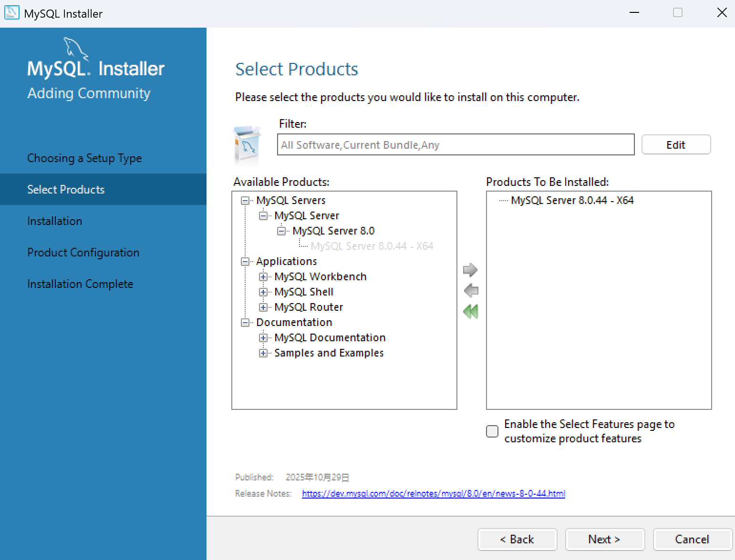Collapse the MySQL Server sub-node

(x=263, y=216)
